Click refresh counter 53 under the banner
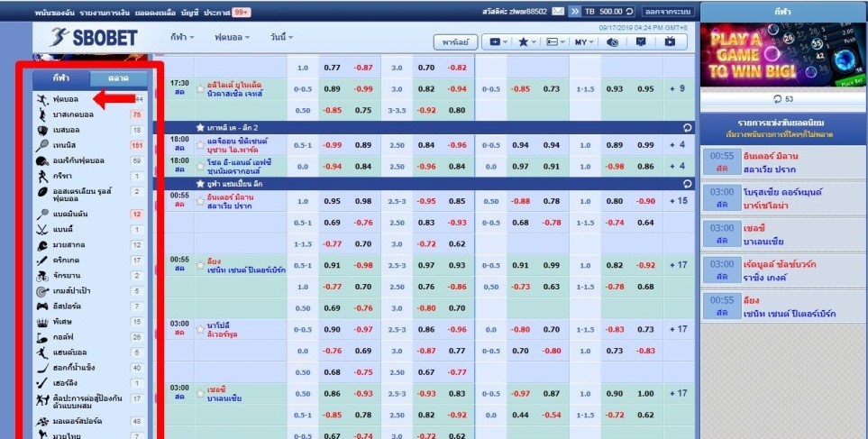 [782, 99]
